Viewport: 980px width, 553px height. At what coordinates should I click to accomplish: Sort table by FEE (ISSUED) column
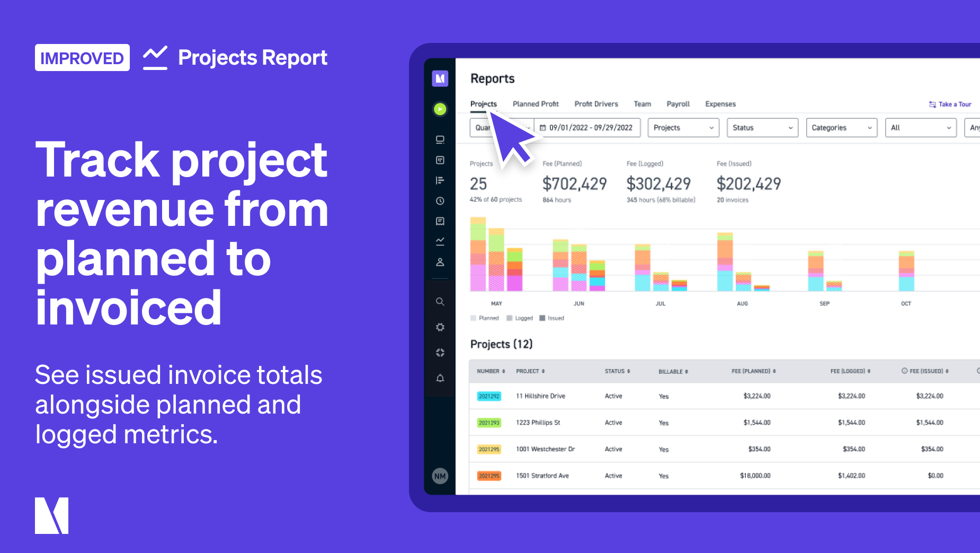coord(947,372)
